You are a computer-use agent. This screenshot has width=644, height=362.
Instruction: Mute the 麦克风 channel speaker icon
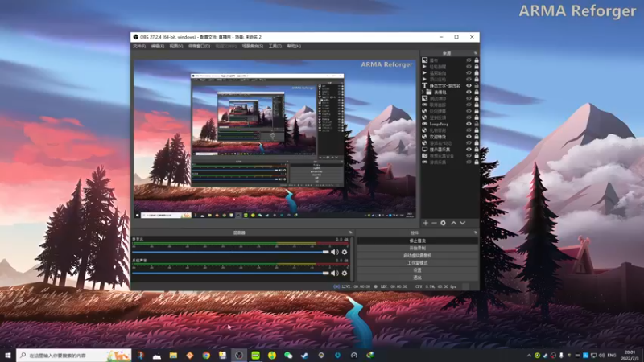point(335,252)
